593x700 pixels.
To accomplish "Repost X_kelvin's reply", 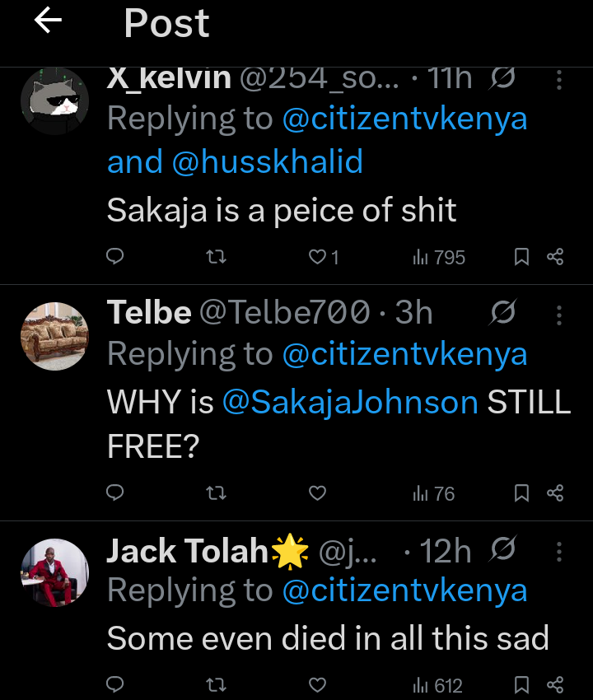I will (x=216, y=257).
